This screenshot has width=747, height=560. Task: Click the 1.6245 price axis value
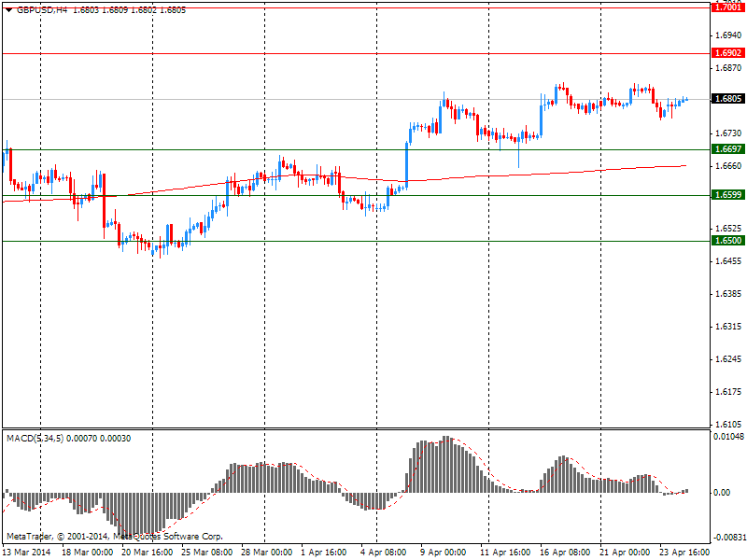click(x=728, y=359)
